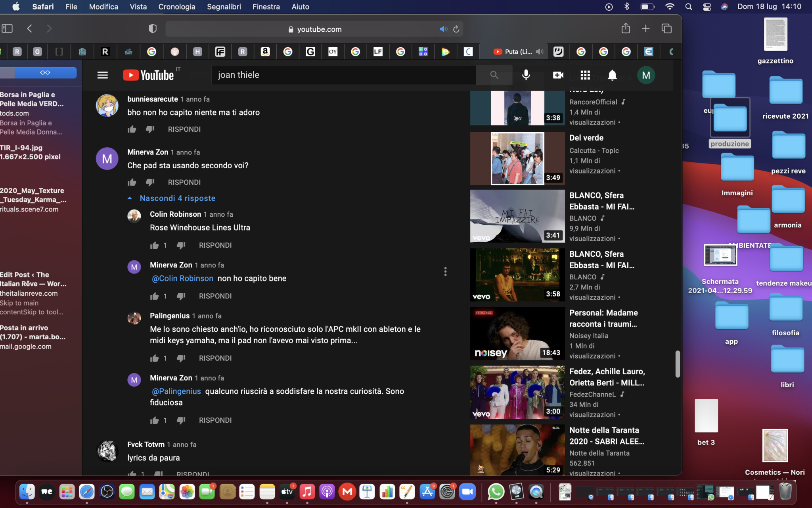Open the three-dot menu on Minerva Zon's reply
This screenshot has height=508, width=812.
coord(445,271)
